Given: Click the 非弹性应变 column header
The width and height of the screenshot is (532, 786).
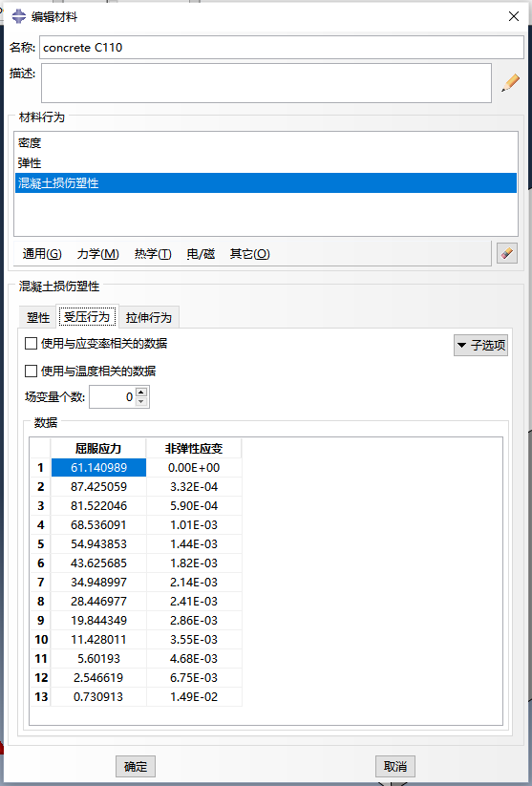Looking at the screenshot, I should click(x=194, y=448).
